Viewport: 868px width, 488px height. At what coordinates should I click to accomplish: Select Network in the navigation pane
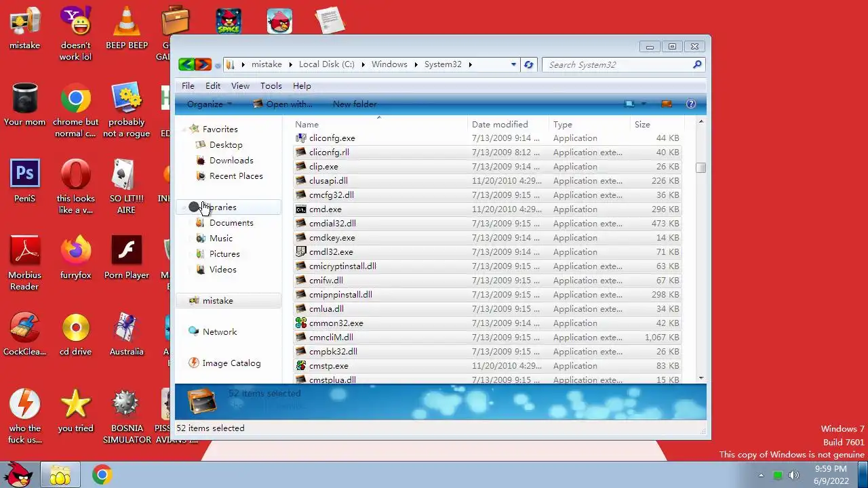[220, 332]
